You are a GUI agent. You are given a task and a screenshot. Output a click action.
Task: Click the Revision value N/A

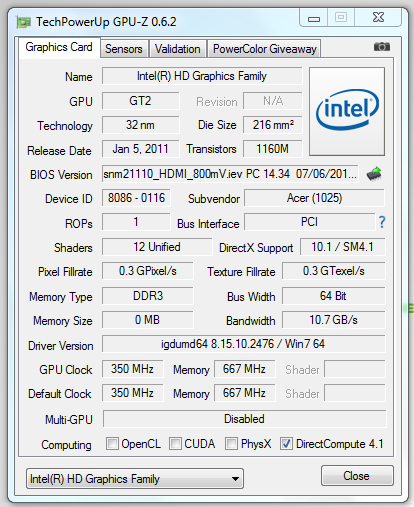point(273,101)
